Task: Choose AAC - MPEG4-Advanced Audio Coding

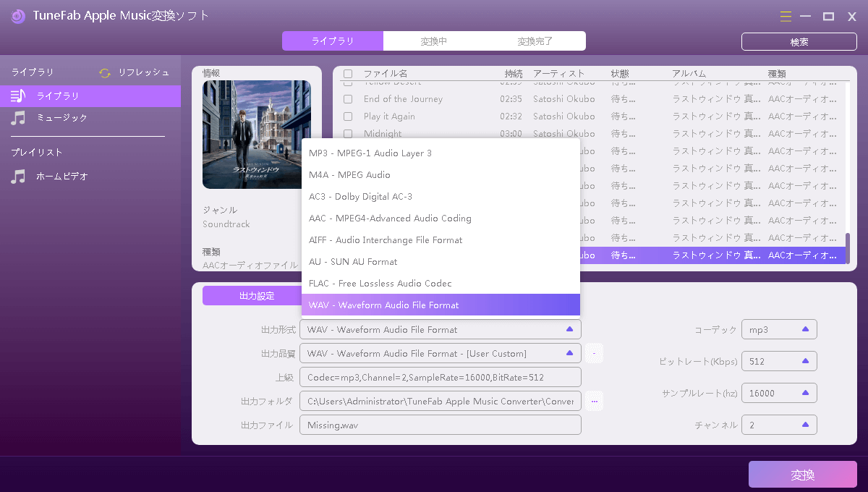Action: [441, 218]
